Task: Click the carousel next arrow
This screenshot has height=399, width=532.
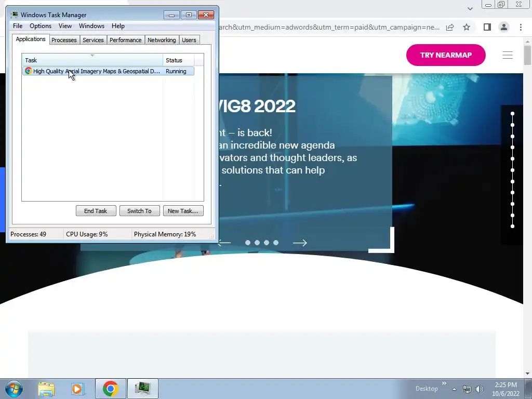Action: tap(300, 243)
